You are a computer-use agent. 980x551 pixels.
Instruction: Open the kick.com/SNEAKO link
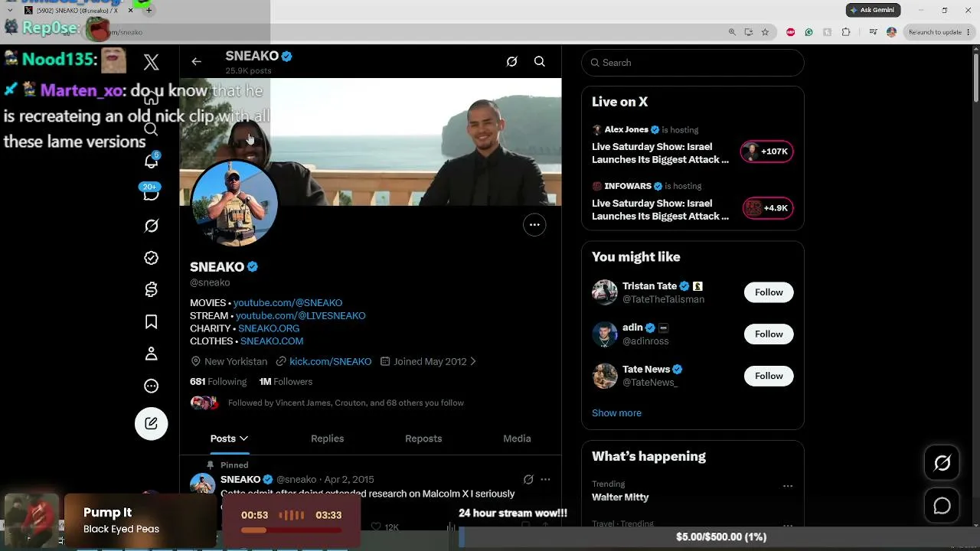coord(331,361)
